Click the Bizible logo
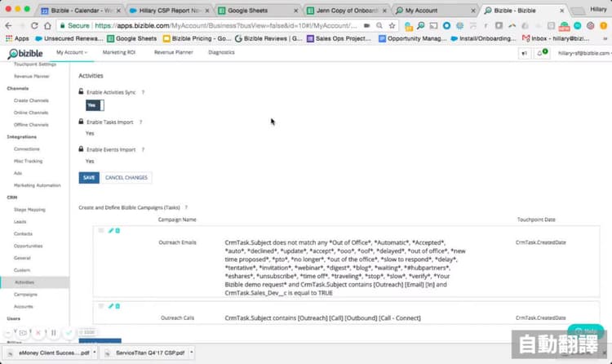 click(x=25, y=54)
